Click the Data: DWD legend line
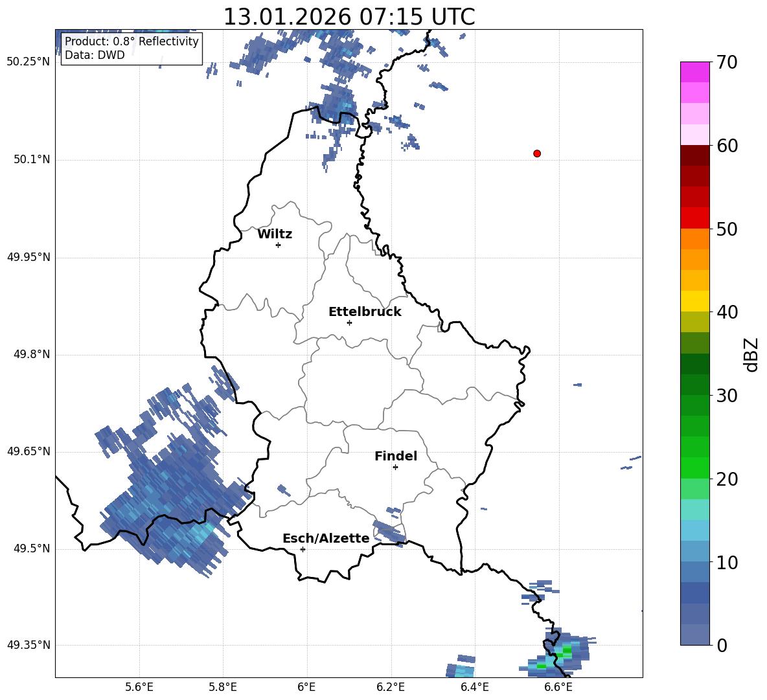This screenshot has height=700, width=767. tap(95, 55)
